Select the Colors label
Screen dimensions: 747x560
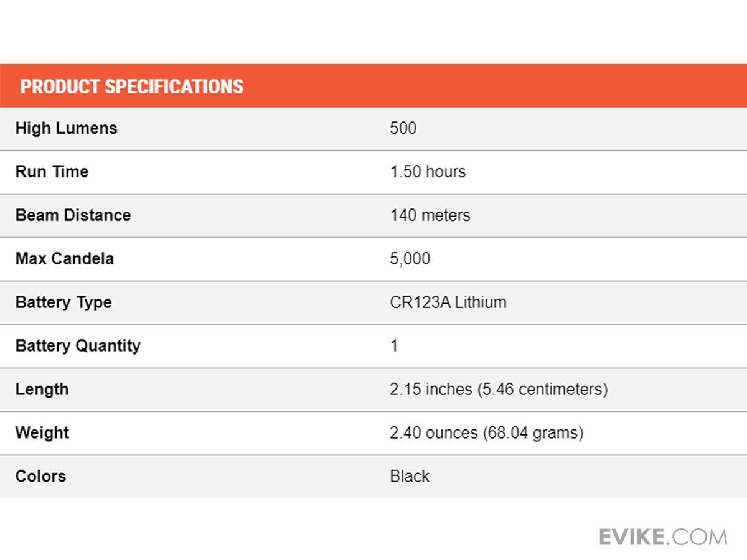(40, 476)
